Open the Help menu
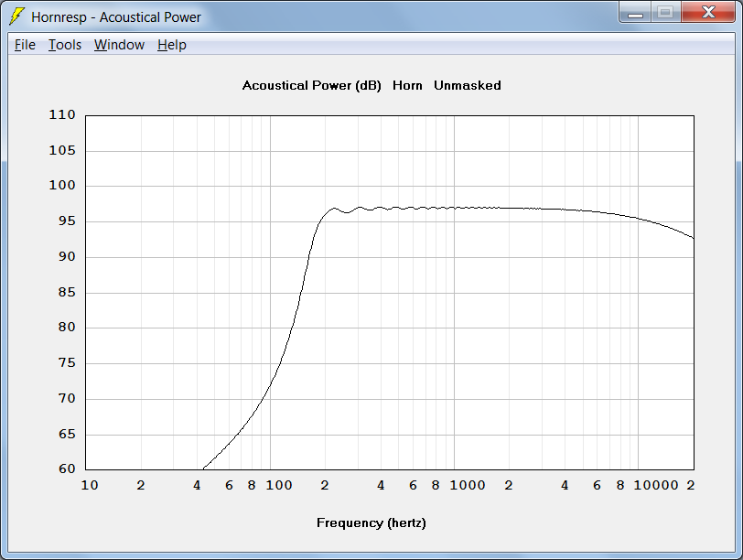This screenshot has width=743, height=560. (172, 45)
